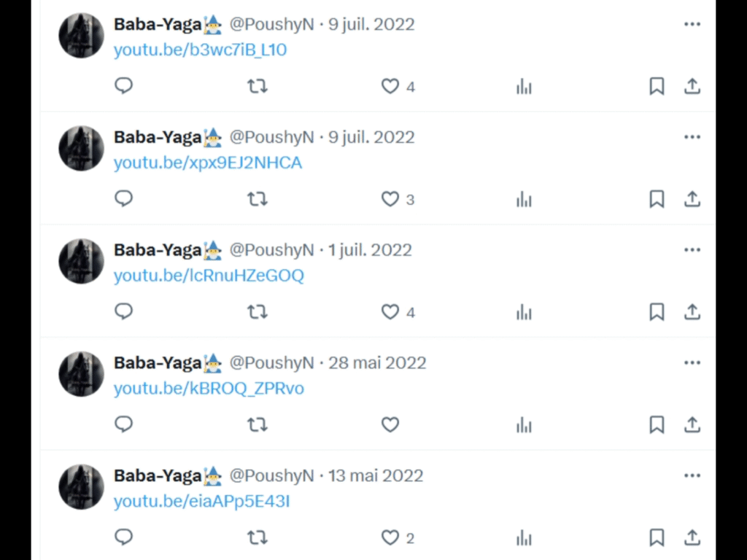
Task: Share the youtu.be/b3wc7iB_L10 tweet
Action: 692,86
